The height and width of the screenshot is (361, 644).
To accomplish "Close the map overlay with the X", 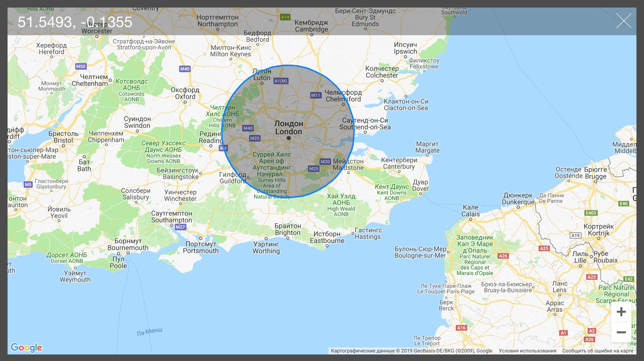I will click(x=624, y=21).
